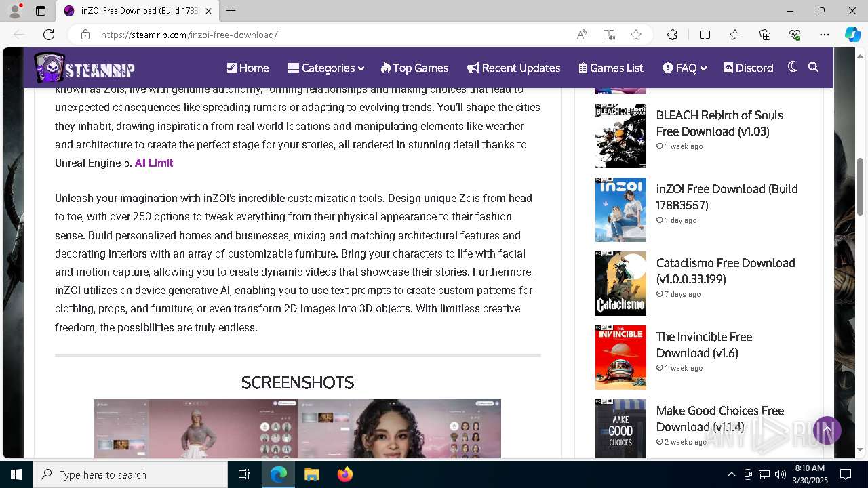868x488 pixels.
Task: Open Make Good Choices Free Download link
Action: tap(719, 419)
